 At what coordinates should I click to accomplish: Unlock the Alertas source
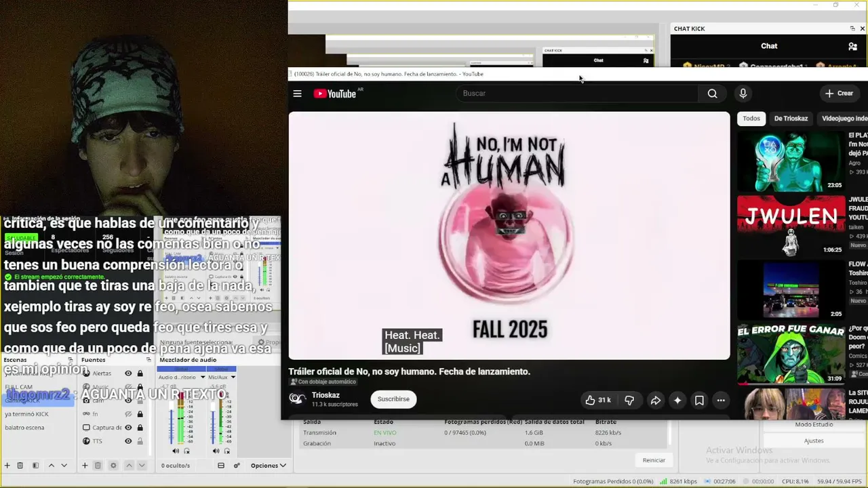(x=140, y=373)
